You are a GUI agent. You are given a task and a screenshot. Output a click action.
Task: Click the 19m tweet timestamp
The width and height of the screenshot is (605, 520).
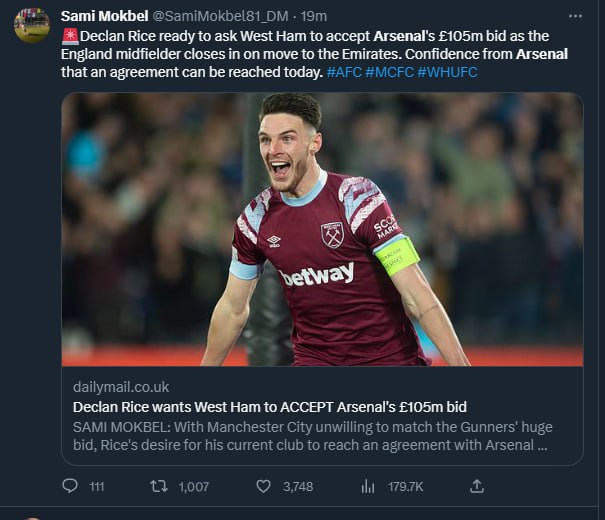tap(314, 16)
